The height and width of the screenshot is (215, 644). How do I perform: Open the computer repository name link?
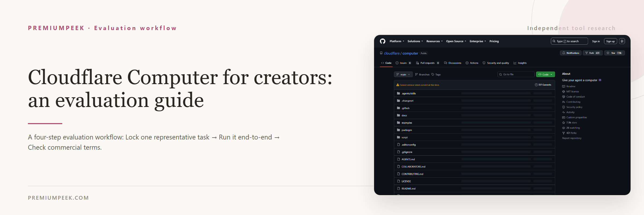410,53
